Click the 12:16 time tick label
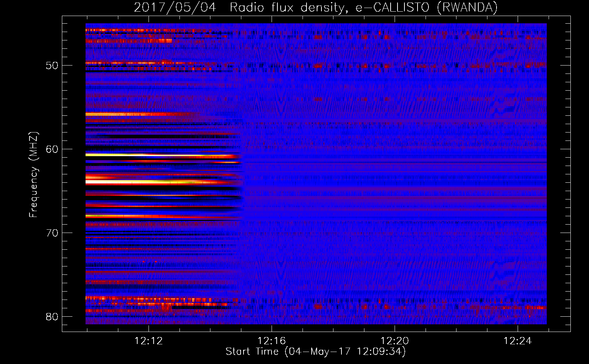Viewport: 589px width, 364px height. pyautogui.click(x=272, y=341)
